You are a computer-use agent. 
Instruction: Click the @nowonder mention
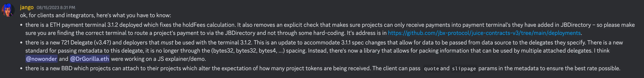[41, 59]
